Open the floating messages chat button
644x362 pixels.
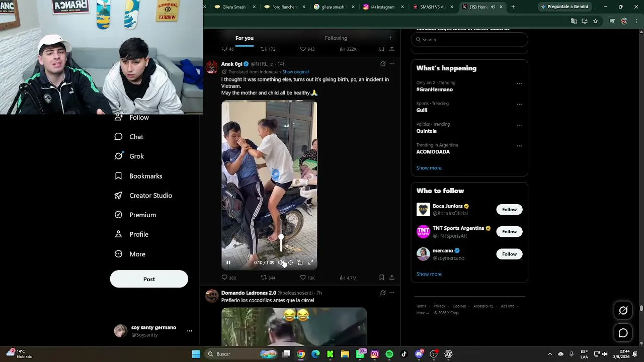pos(623,333)
